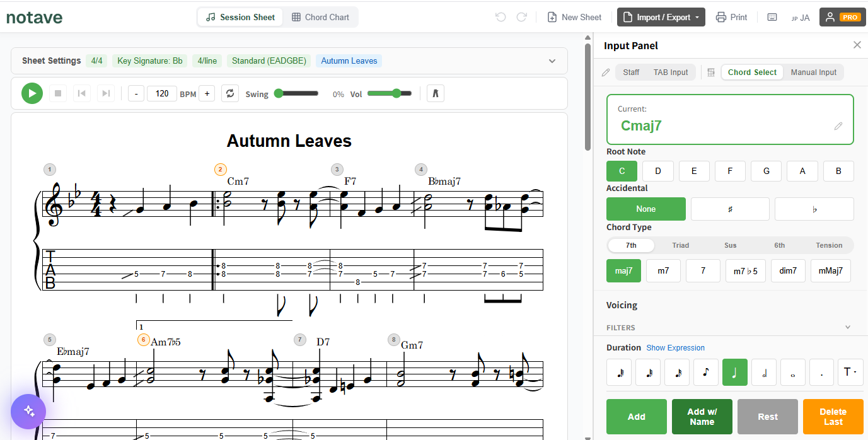
Task: Toggle dotted note duration
Action: 821,372
